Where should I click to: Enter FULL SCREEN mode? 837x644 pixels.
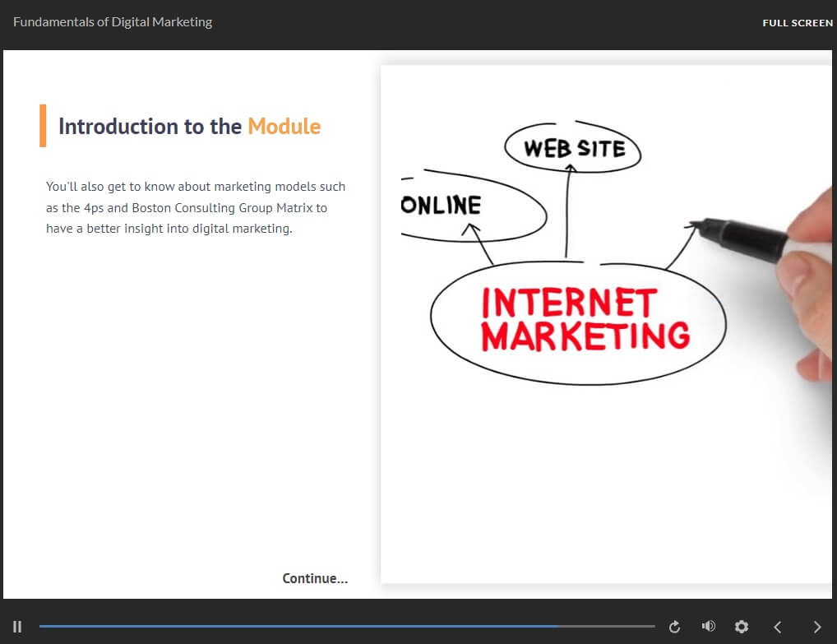point(797,23)
